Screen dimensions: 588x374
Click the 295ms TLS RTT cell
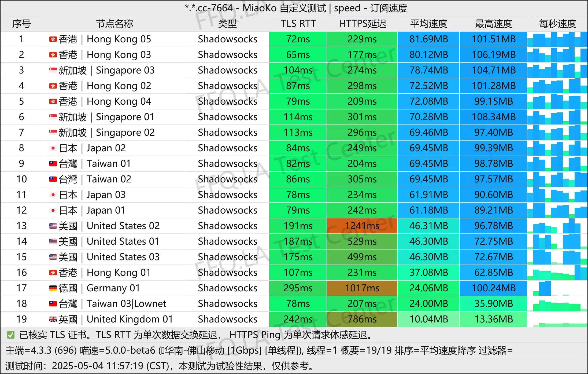click(298, 288)
